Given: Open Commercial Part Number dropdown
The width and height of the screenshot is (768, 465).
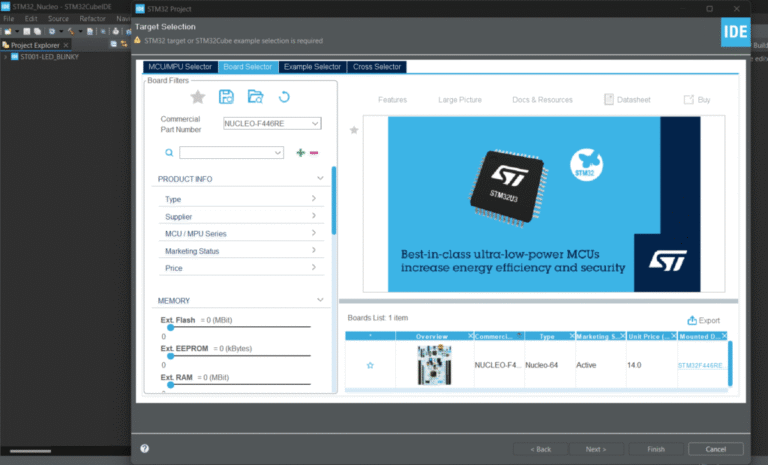Looking at the screenshot, I should tap(315, 123).
